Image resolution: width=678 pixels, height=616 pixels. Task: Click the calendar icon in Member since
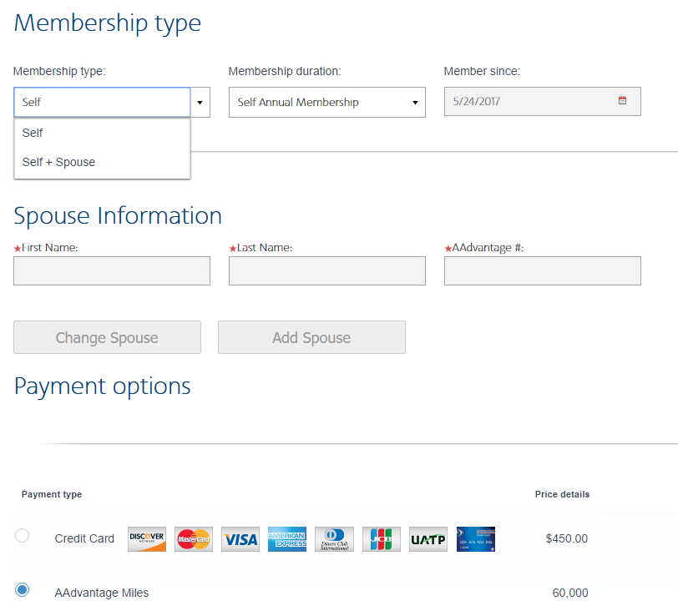point(622,101)
